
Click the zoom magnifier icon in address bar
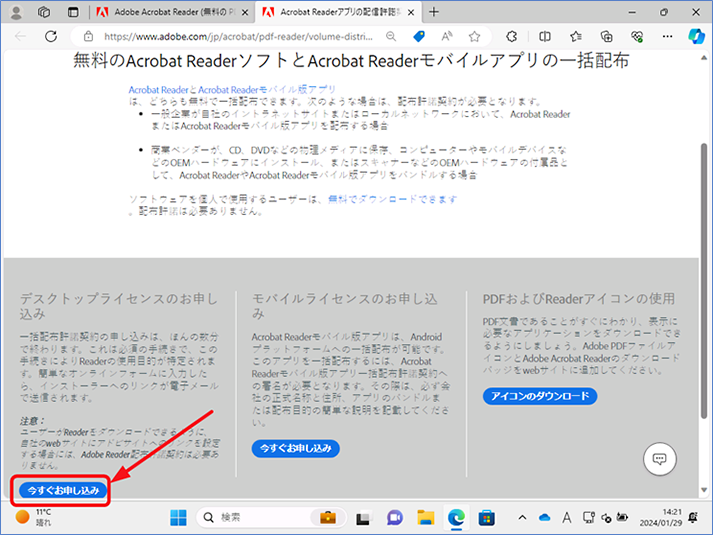[x=391, y=36]
